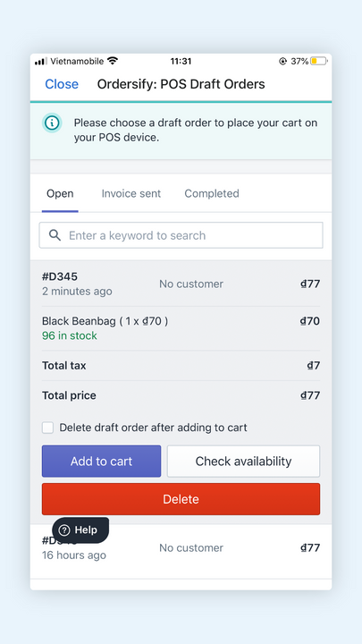
Task: Tap the battery icon in status bar
Action: coord(319,61)
